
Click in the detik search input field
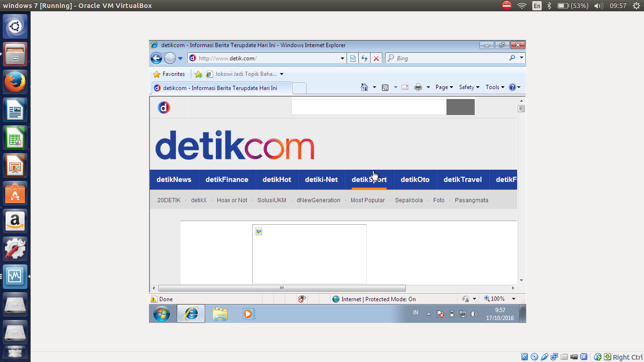(369, 107)
